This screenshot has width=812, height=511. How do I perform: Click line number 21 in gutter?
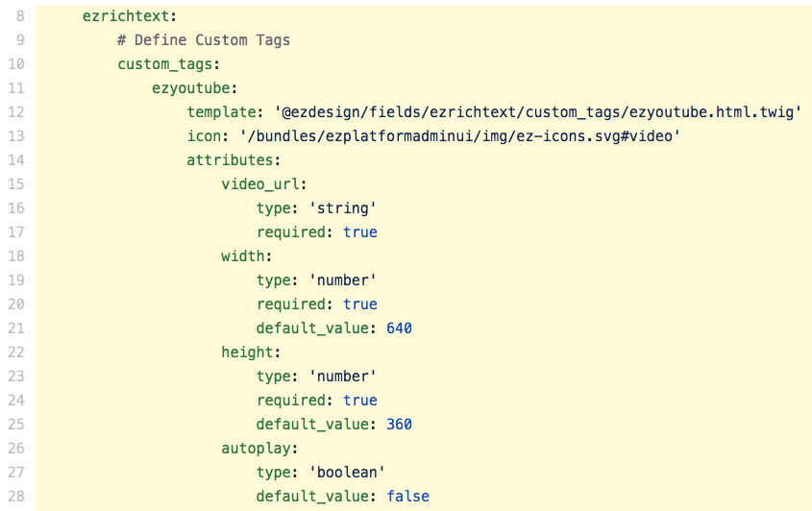[19, 328]
